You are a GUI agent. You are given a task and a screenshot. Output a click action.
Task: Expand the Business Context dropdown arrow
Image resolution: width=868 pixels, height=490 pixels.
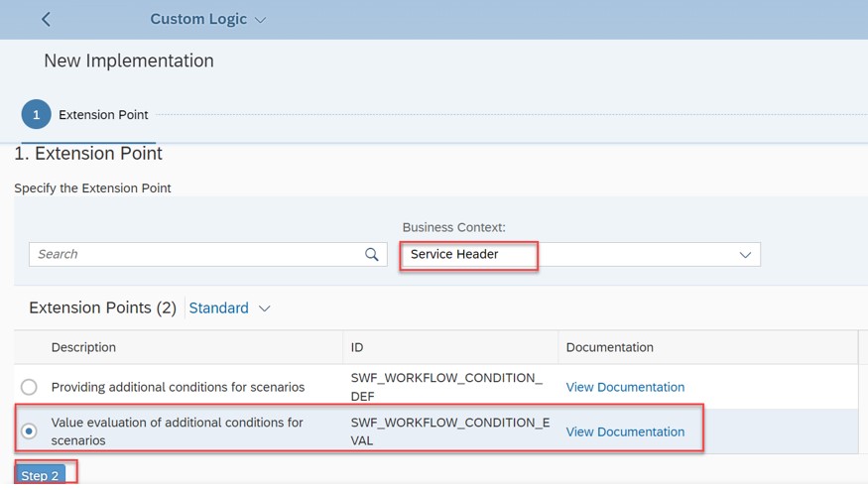[745, 255]
